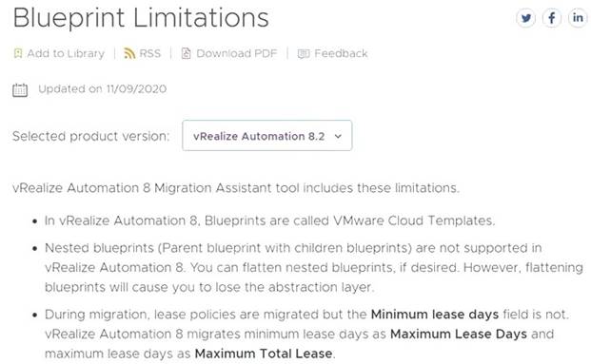Share page via Facebook icon
The image size is (591, 364).
coord(552,18)
